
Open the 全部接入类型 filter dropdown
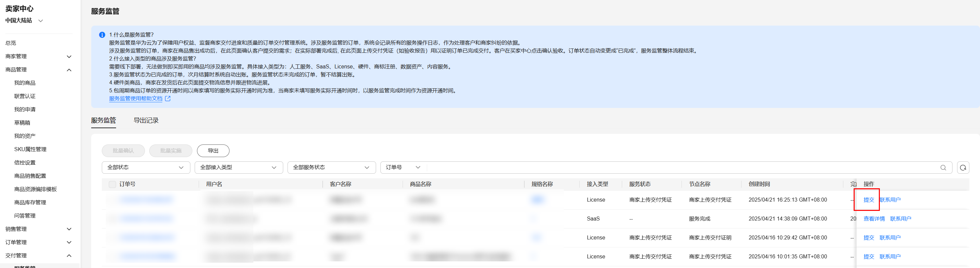(238, 167)
